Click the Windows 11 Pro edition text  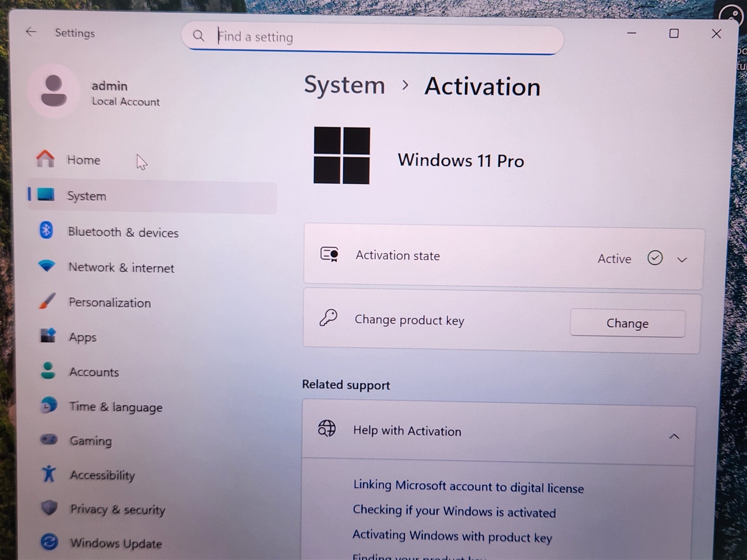tap(461, 160)
